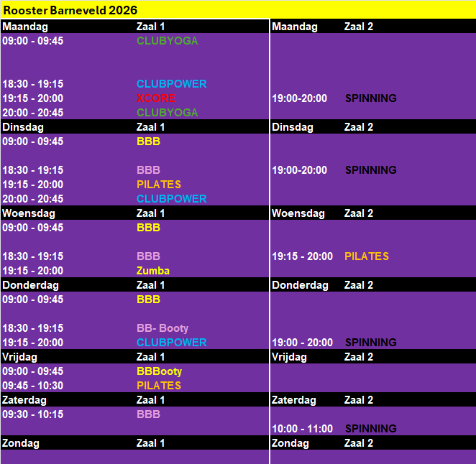Screen dimensions: 476x464
Task: Click the Rooster Barneveld 2026 title
Action: click(x=70, y=10)
